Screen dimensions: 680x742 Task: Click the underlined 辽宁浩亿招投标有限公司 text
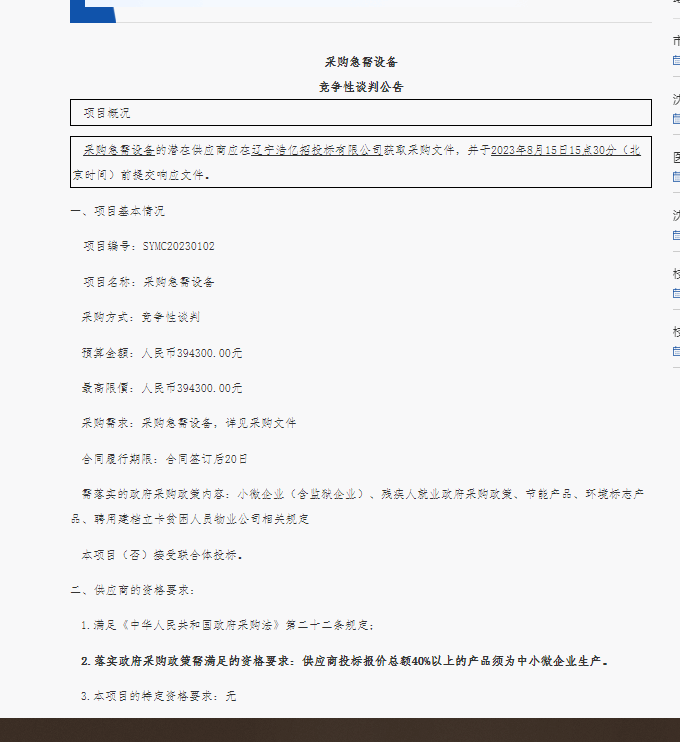(316, 150)
